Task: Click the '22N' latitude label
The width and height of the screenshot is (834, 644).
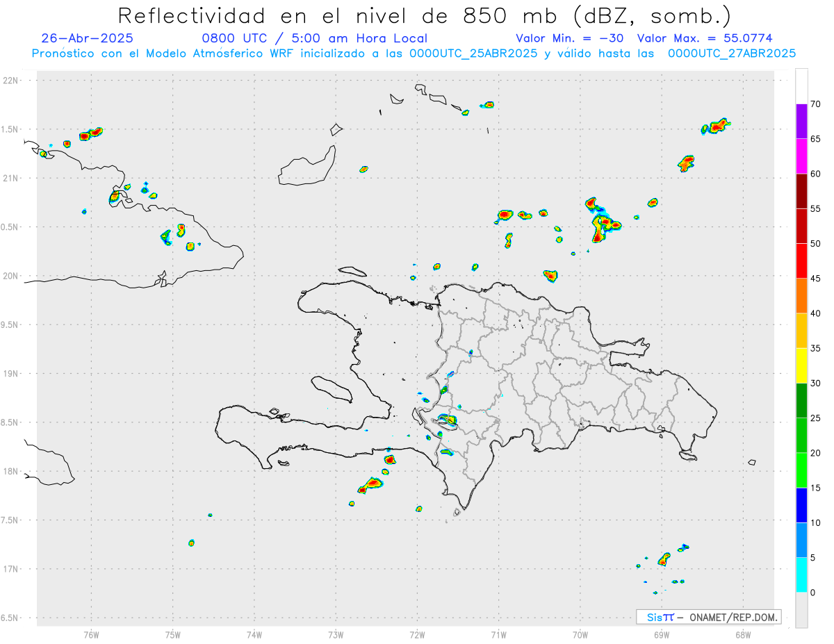Action: coord(12,81)
